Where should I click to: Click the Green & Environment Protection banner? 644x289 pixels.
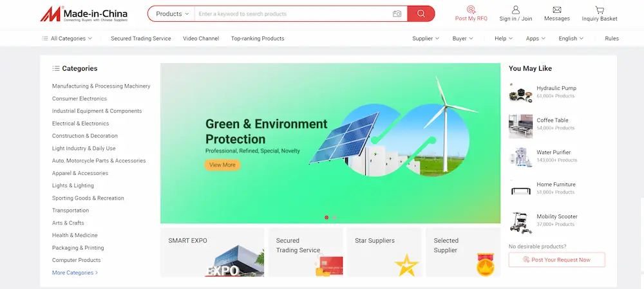pos(330,143)
